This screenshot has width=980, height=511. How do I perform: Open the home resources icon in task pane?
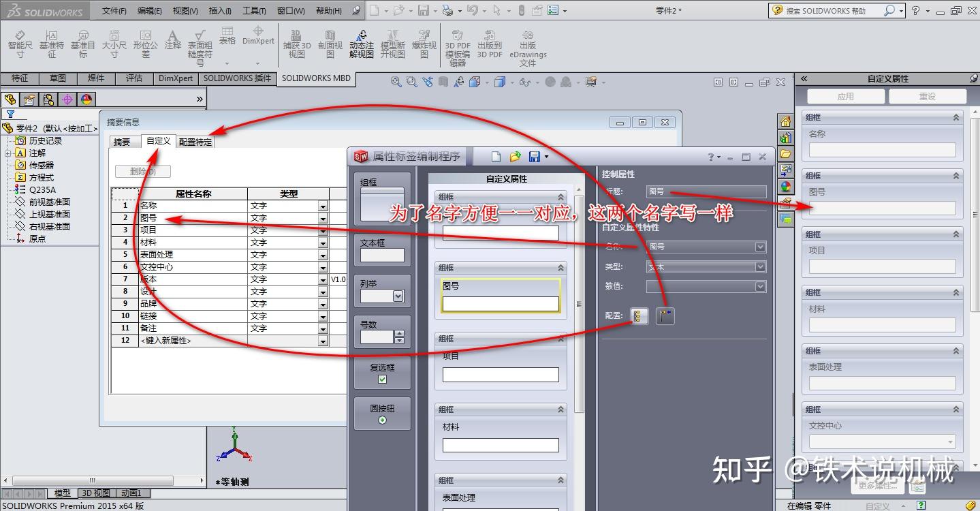tap(786, 121)
